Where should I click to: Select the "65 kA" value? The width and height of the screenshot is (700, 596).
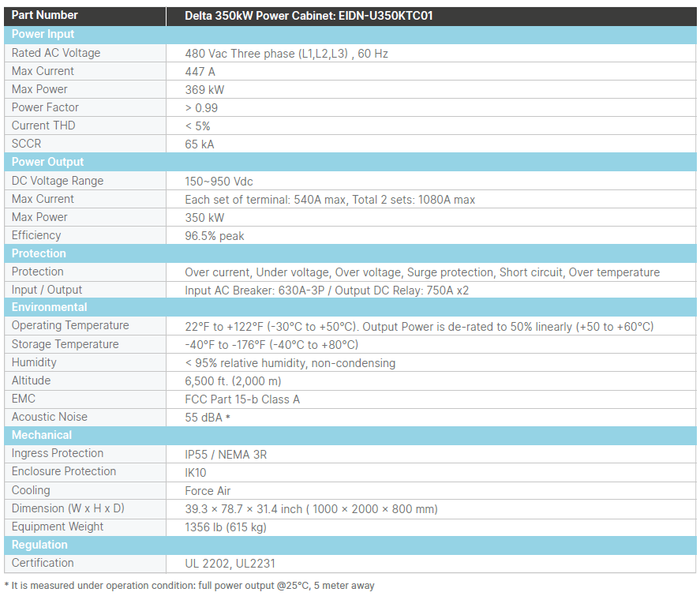(200, 144)
